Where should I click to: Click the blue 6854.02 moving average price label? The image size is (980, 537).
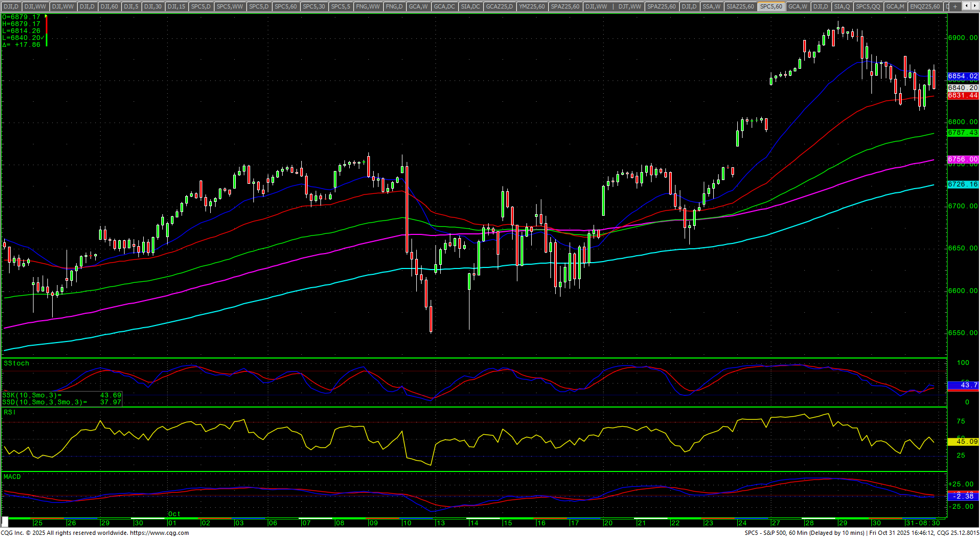pos(962,77)
